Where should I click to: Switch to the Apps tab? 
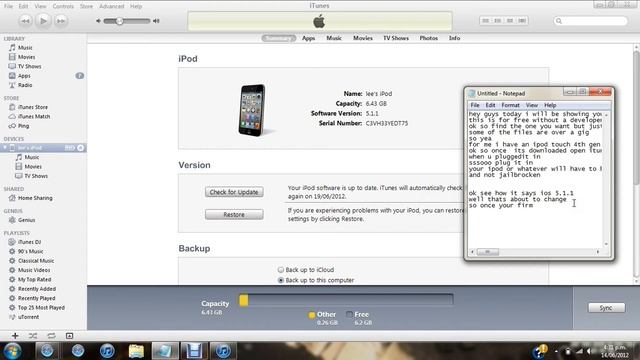tap(308, 38)
